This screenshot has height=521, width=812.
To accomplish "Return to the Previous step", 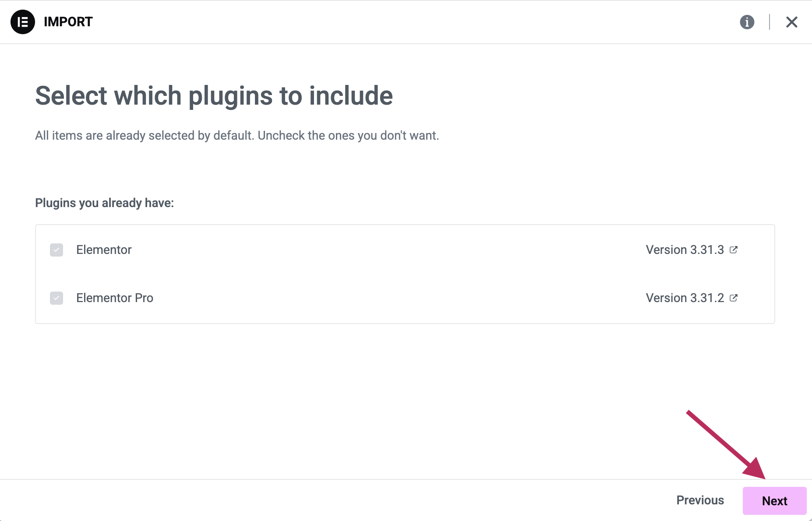I will (x=700, y=500).
